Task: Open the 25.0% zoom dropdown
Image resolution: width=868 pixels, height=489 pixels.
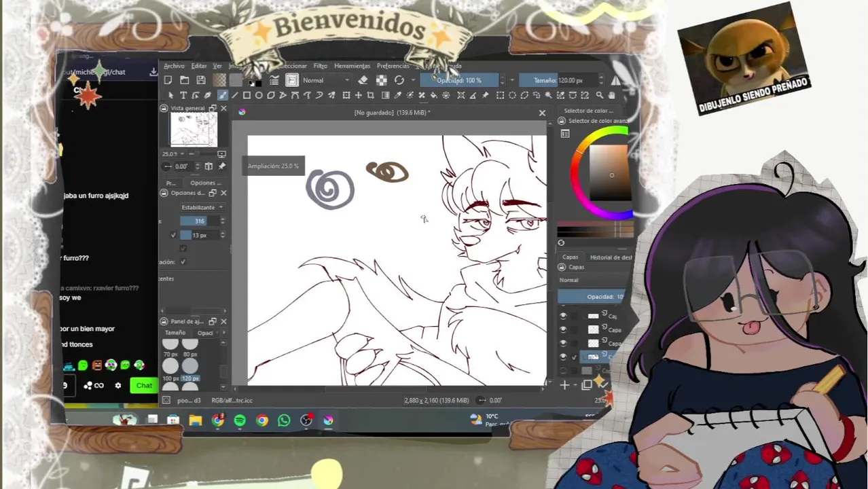Action: tap(173, 154)
